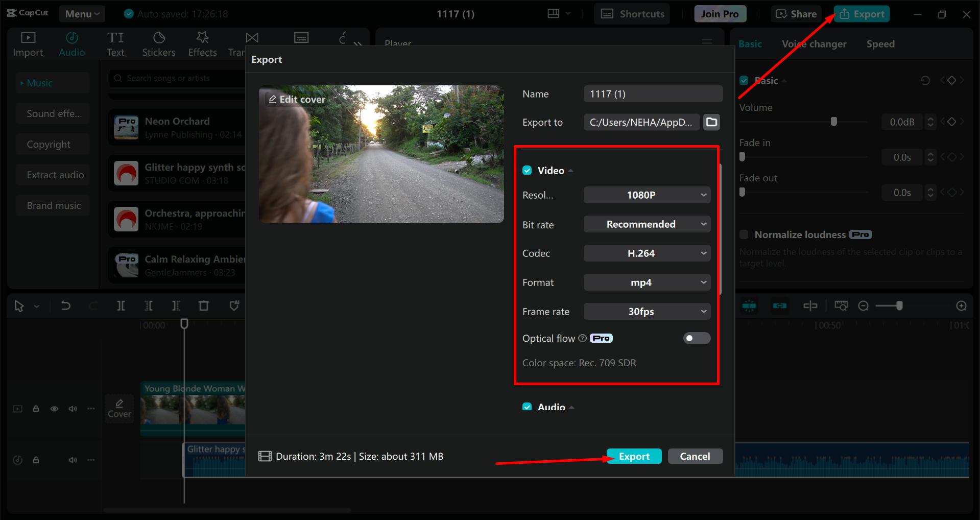Cancel the export dialog
The height and width of the screenshot is (520, 980).
(x=695, y=456)
